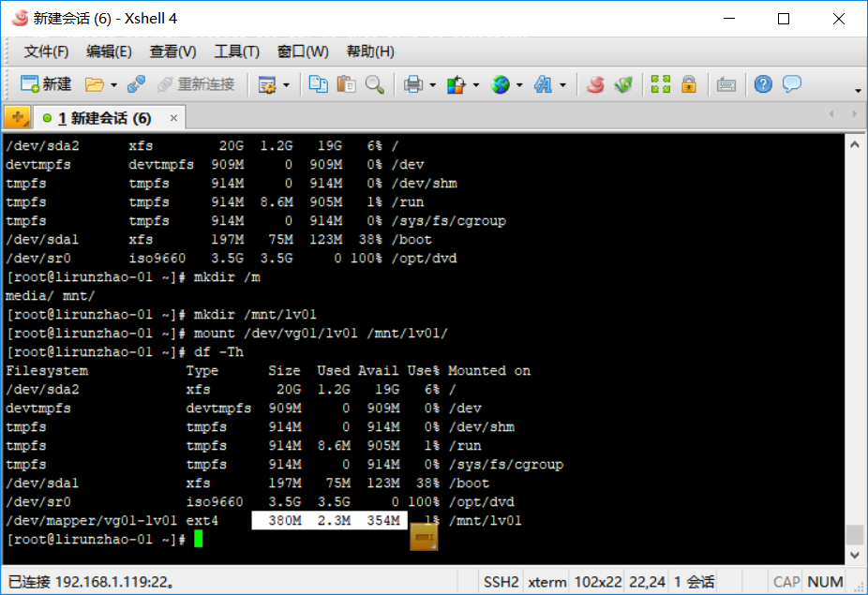Viewport: 868px width, 595px height.
Task: Expand the globe encoding dropdown arrow
Action: tap(519, 85)
